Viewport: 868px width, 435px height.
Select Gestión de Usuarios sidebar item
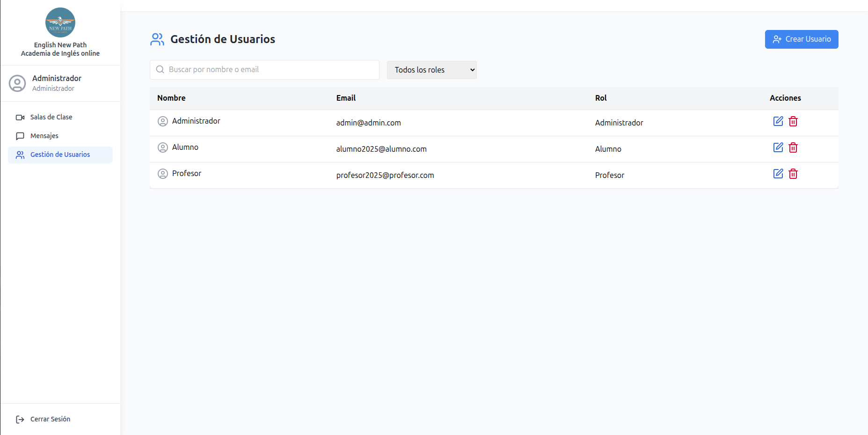pyautogui.click(x=60, y=155)
